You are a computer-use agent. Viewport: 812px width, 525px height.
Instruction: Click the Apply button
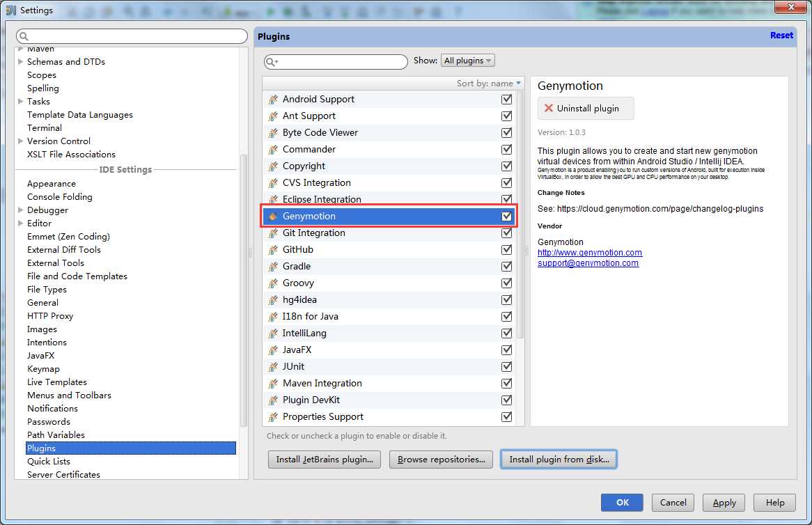pyautogui.click(x=724, y=502)
